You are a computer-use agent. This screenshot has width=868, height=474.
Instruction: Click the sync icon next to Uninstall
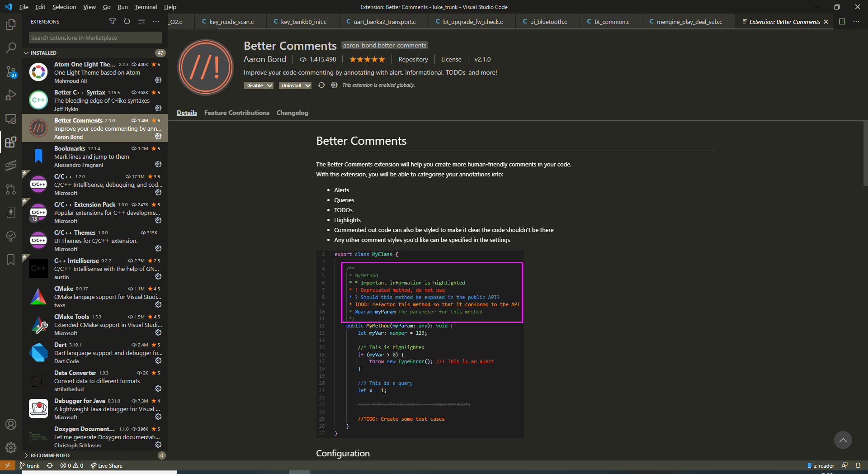[321, 85]
